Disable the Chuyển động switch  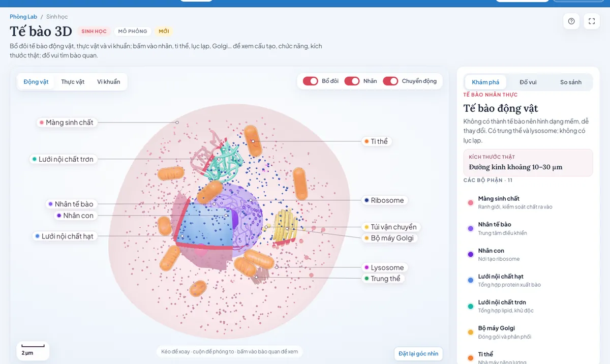coord(390,81)
